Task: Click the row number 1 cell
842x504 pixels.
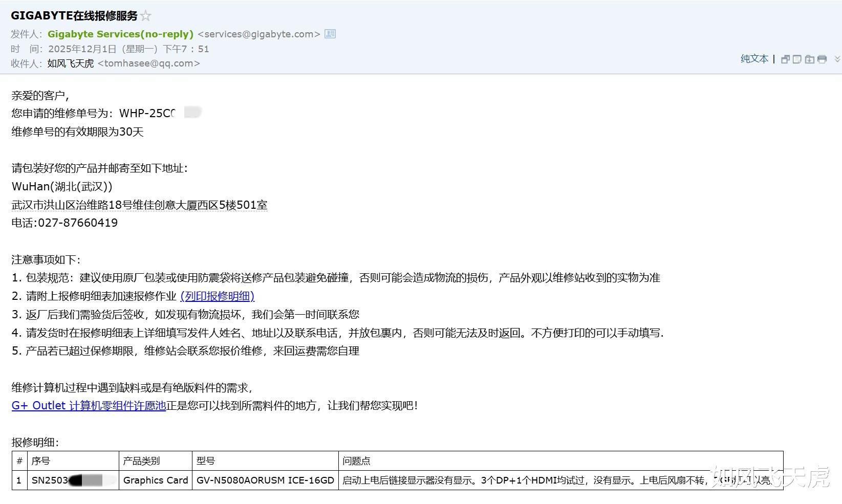Action: coord(19,480)
